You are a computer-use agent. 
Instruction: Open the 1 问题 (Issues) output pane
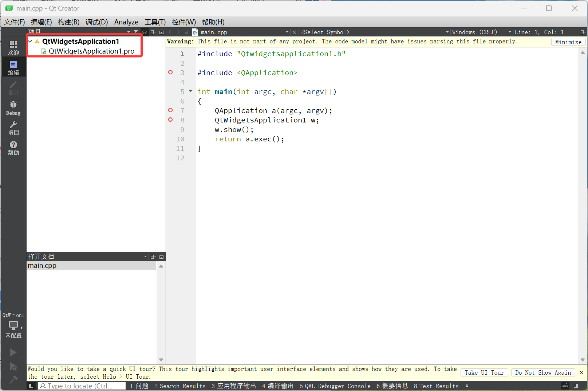139,386
